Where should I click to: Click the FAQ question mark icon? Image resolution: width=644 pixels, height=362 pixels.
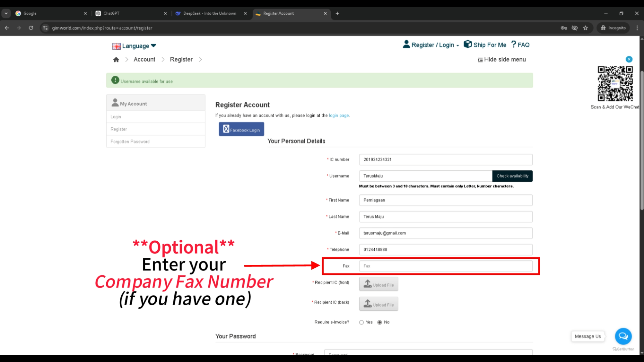pyautogui.click(x=514, y=44)
